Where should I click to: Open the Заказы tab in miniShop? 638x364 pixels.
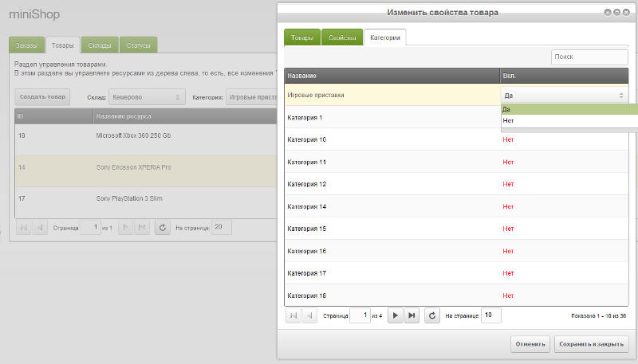26,45
